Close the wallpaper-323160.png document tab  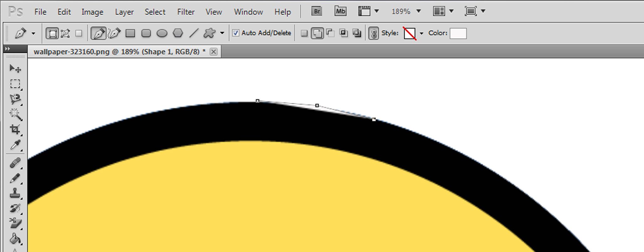tap(213, 52)
